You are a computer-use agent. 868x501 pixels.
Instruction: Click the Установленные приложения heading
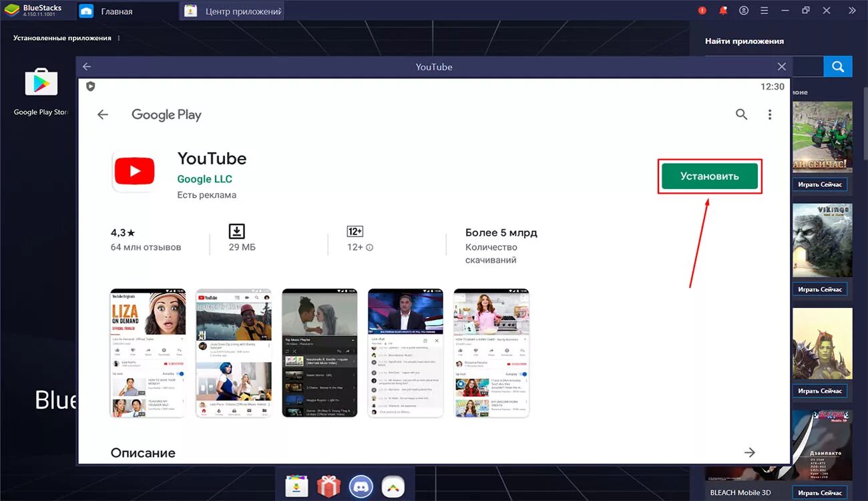62,38
